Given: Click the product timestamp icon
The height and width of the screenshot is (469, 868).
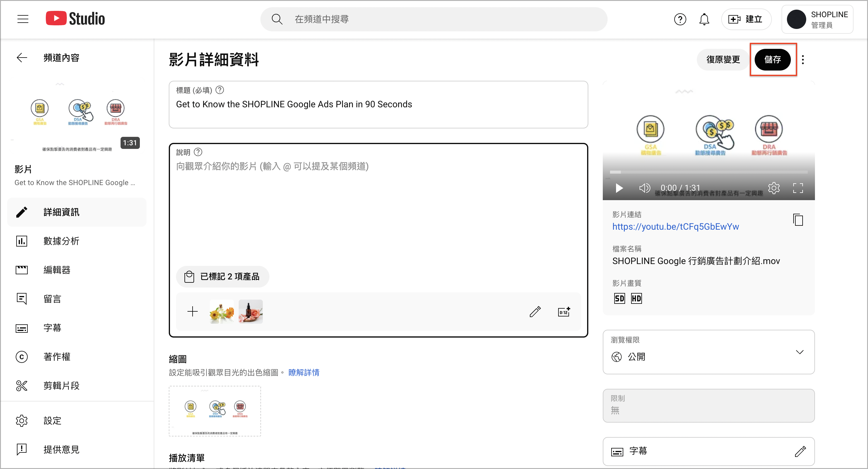Looking at the screenshot, I should click(564, 312).
